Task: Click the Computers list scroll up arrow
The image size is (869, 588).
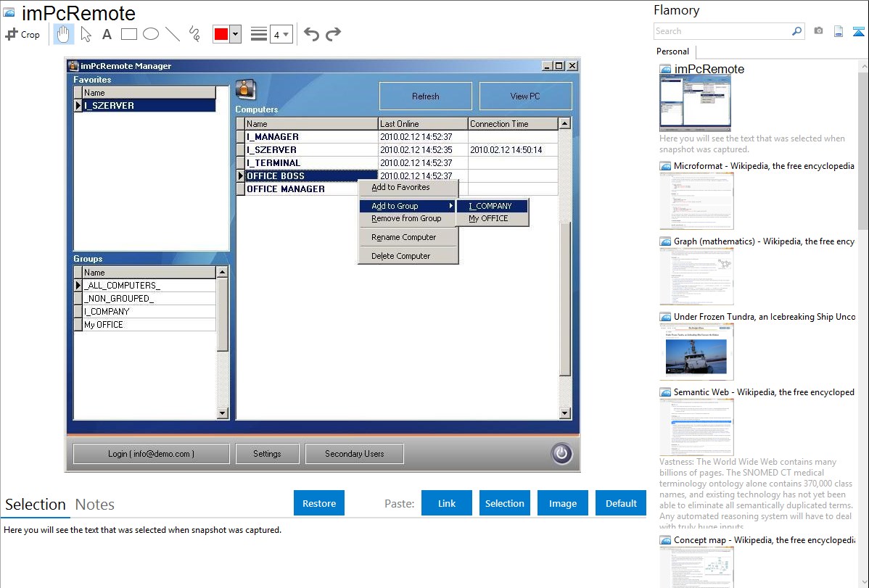Action: point(565,123)
